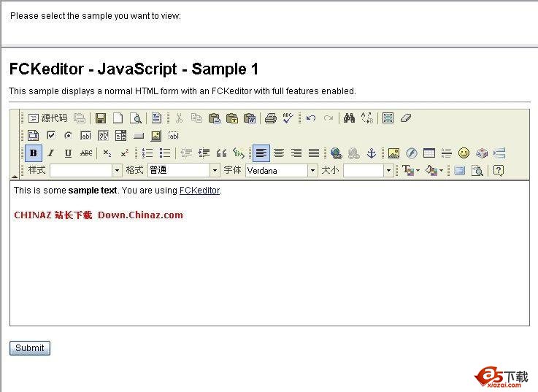Click the Paste clipboard icon
Screen dimensions: 538x392
[x=215, y=118]
